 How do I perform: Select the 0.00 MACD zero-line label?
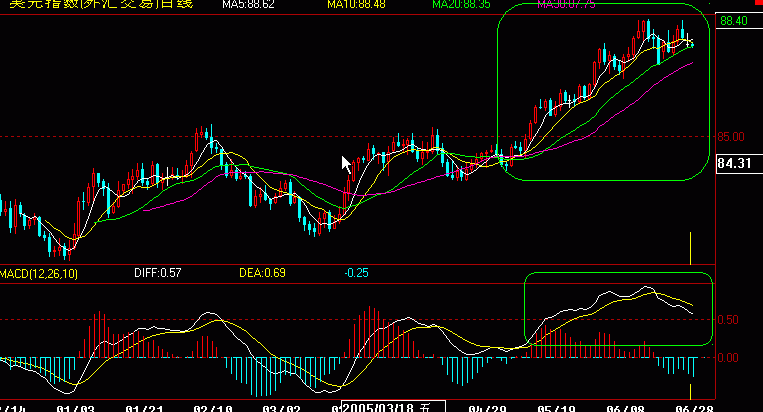[x=728, y=358]
